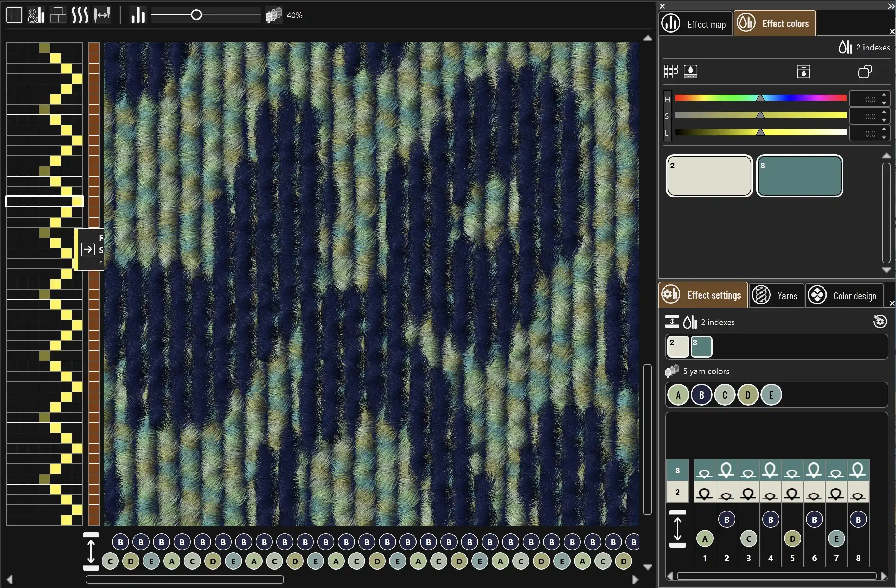Click the width spacing arrows toolbar icon
Screen dimensions: 896x588
(x=102, y=15)
